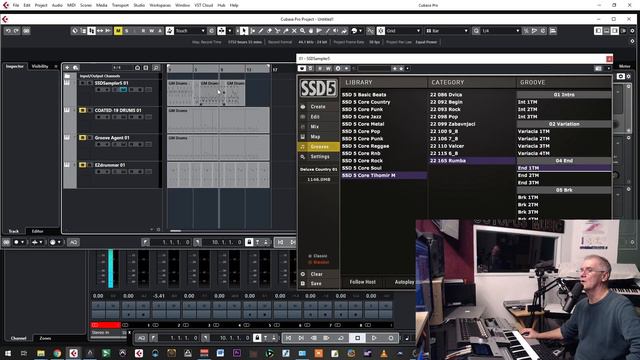Switch to the Visibility tab
Viewport: 640px width, 360px height.
40,66
